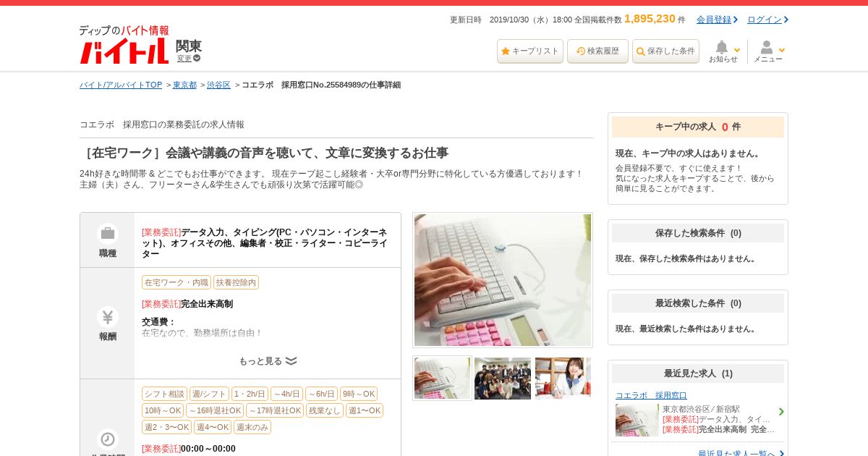Go to バイト/アルバイトTOP breadcrumb
Screen dimensions: 868x456
tap(121, 85)
